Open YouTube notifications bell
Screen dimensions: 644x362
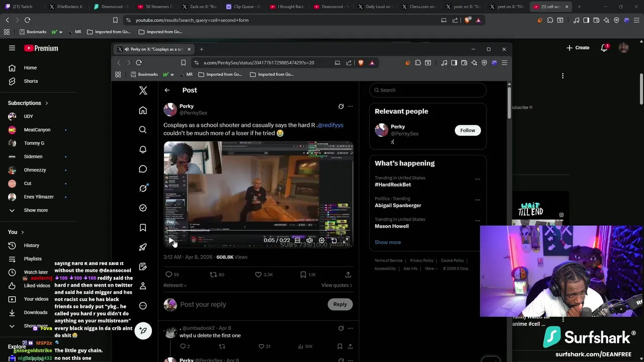pyautogui.click(x=604, y=48)
